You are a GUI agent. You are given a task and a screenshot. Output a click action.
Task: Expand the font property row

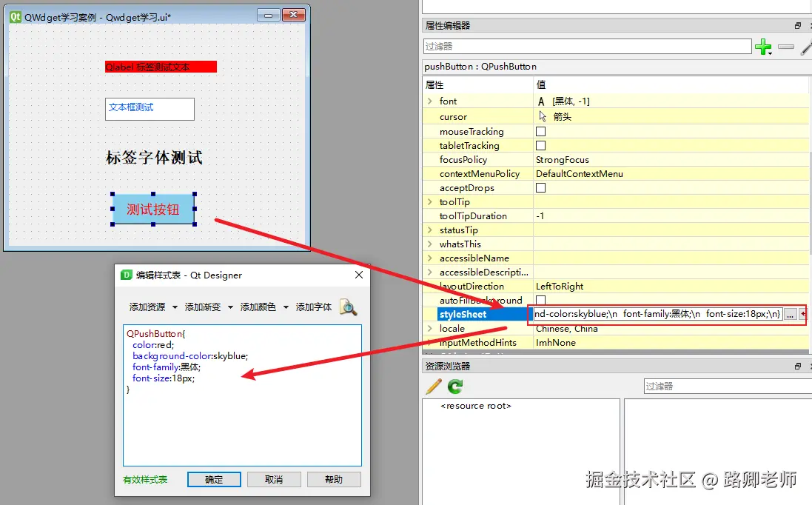point(430,101)
